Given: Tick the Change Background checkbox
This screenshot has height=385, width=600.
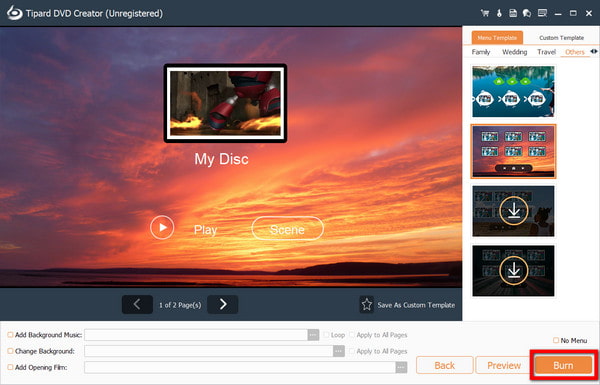Looking at the screenshot, I should coord(10,351).
